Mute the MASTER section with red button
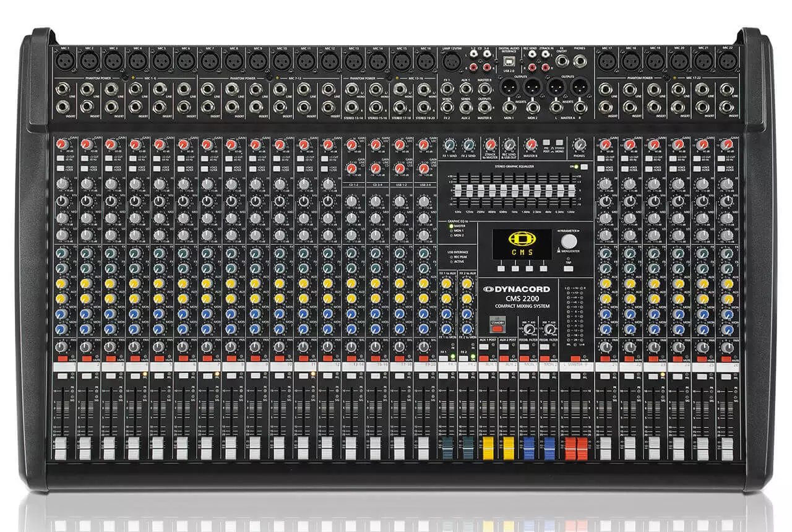The width and height of the screenshot is (792, 532). tap(574, 358)
